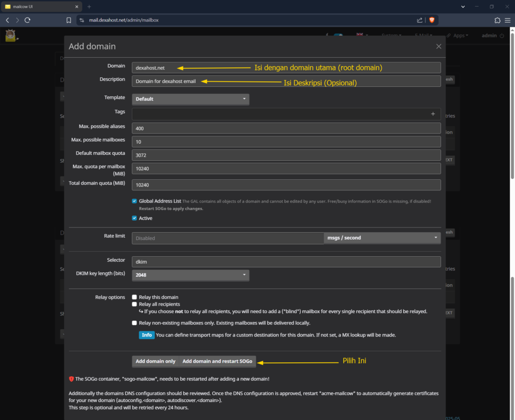Click the Max. quota per mailbox field
This screenshot has height=420, width=515.
click(x=286, y=169)
